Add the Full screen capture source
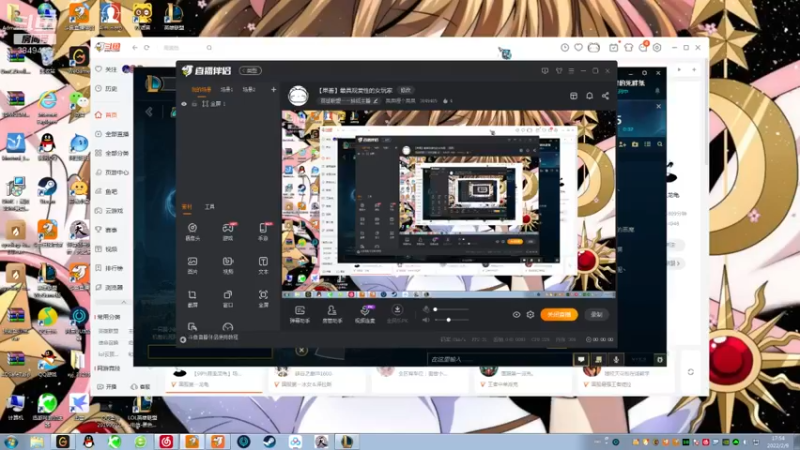The width and height of the screenshot is (800, 450). (263, 298)
